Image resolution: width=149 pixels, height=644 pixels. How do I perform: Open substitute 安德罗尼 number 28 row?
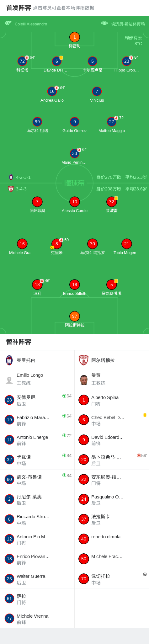pyautogui.click(x=37, y=400)
